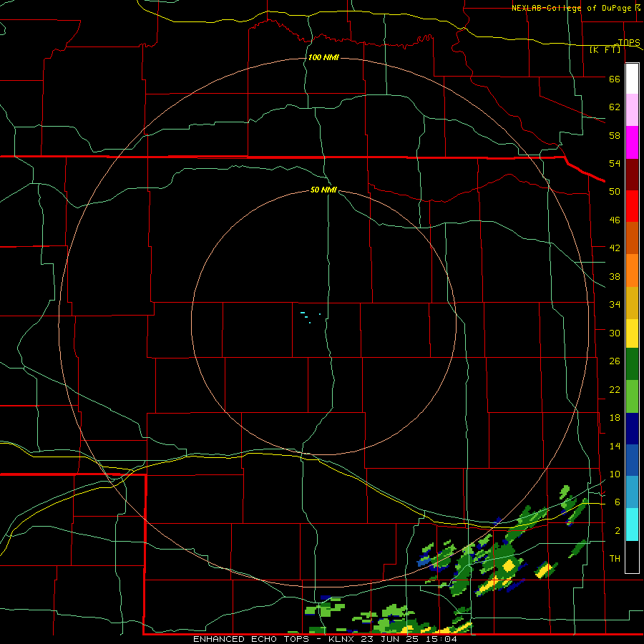
Task: Click the 66 value on the scale
Action: pyautogui.click(x=615, y=79)
